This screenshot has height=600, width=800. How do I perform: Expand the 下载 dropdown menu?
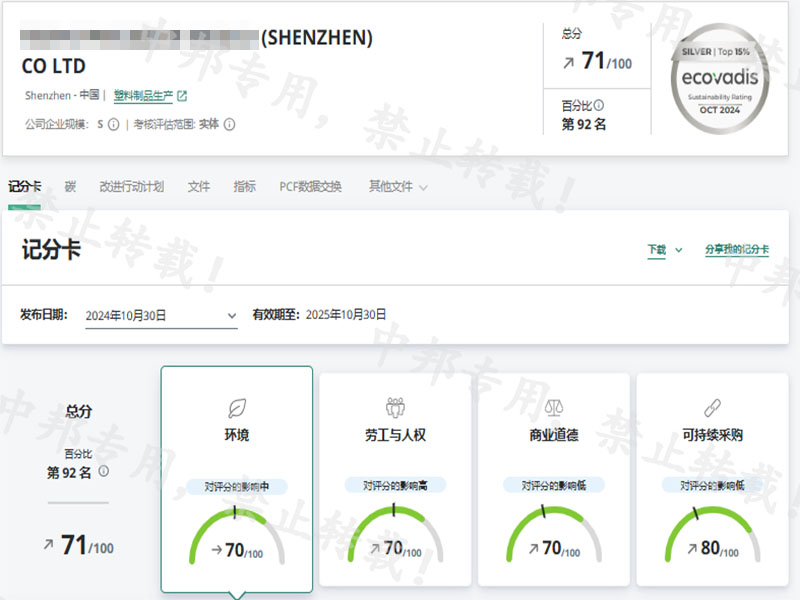pos(664,250)
